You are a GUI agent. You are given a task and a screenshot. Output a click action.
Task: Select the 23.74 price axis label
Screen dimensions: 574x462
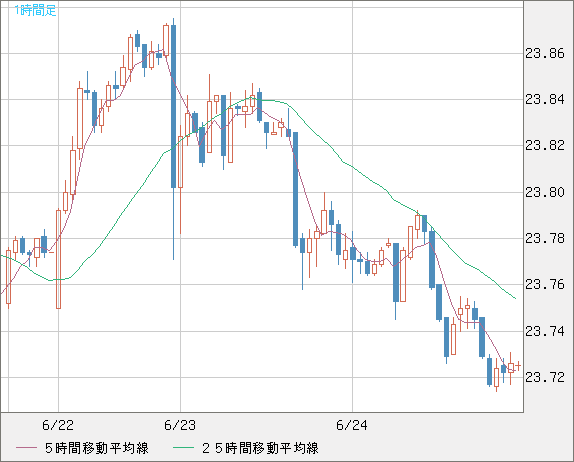(545, 331)
